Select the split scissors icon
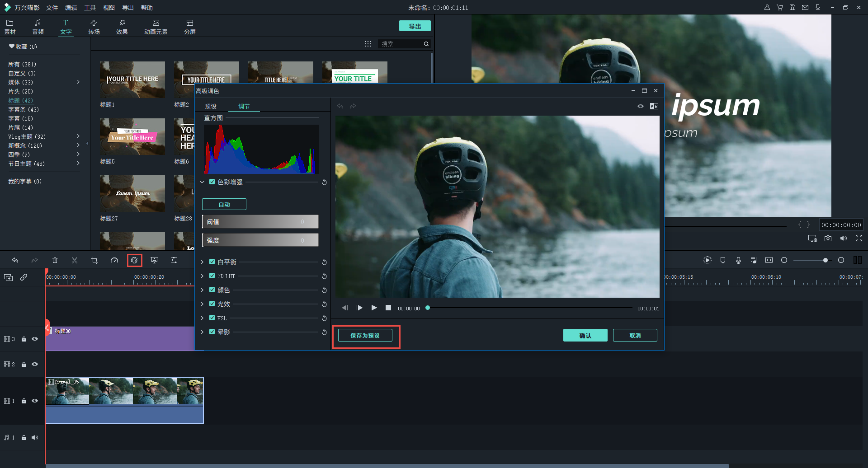Image resolution: width=868 pixels, height=468 pixels. (75, 260)
